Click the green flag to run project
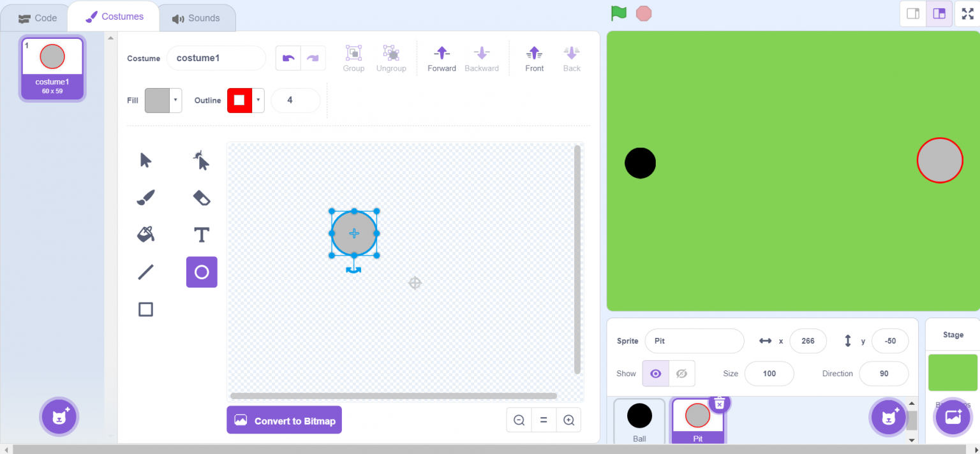Screen dimensions: 980x454 (x=618, y=13)
